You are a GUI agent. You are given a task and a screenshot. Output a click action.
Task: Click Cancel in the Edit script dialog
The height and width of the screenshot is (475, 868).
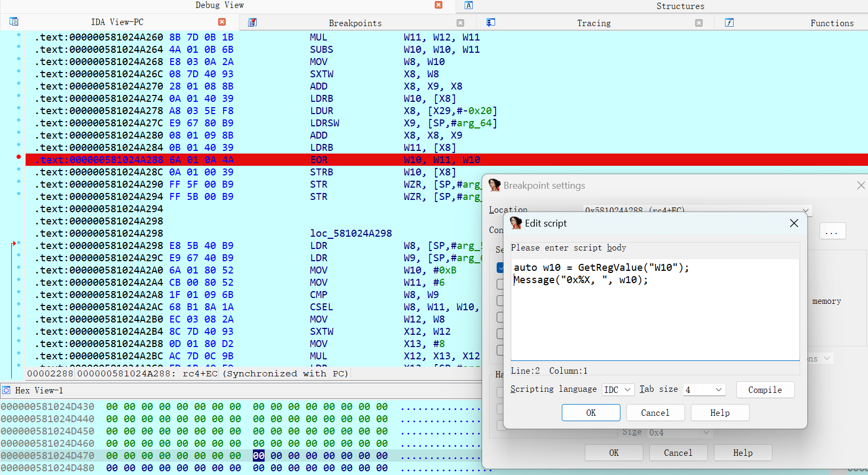[655, 413]
